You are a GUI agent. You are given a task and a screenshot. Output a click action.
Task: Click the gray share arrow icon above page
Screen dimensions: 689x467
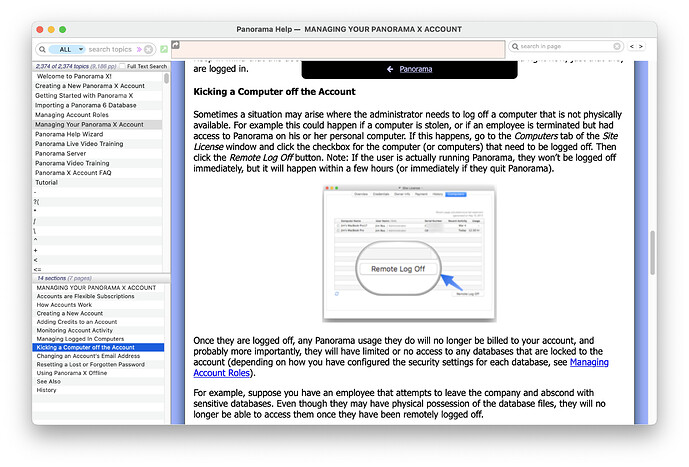point(175,44)
